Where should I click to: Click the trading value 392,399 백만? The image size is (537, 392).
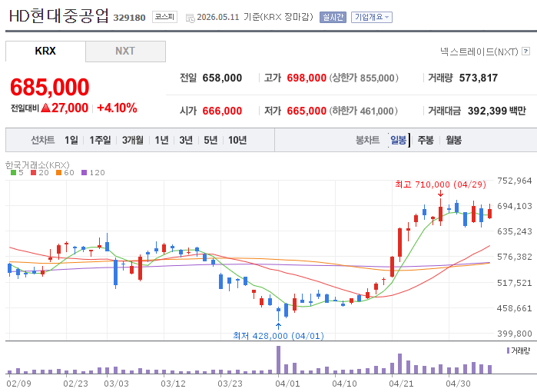click(x=497, y=111)
